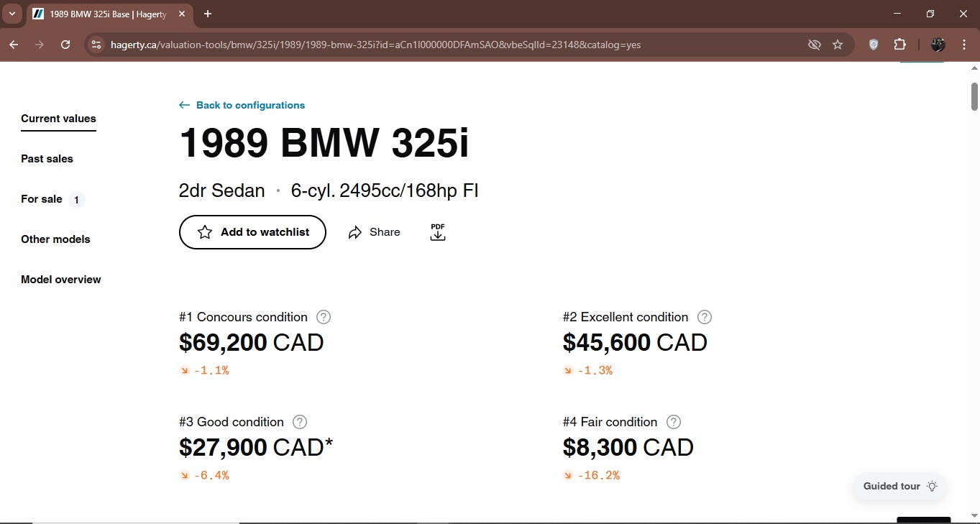
Task: Click the browser forward arrow
Action: (40, 45)
